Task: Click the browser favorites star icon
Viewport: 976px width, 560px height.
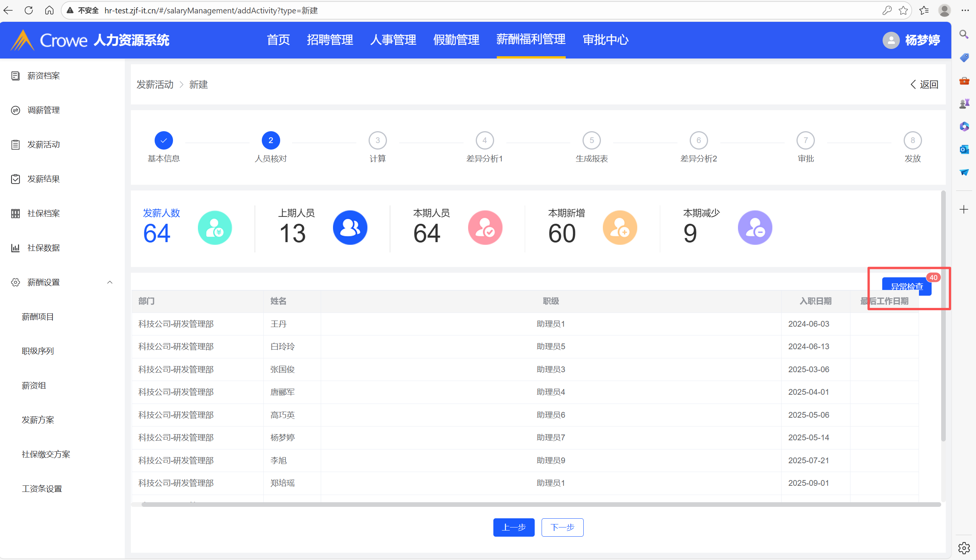Action: pos(903,10)
